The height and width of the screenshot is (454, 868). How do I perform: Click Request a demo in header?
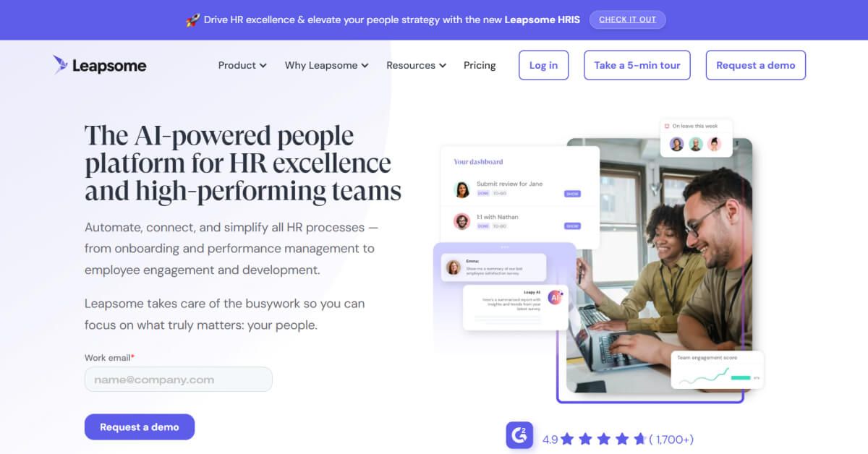756,65
